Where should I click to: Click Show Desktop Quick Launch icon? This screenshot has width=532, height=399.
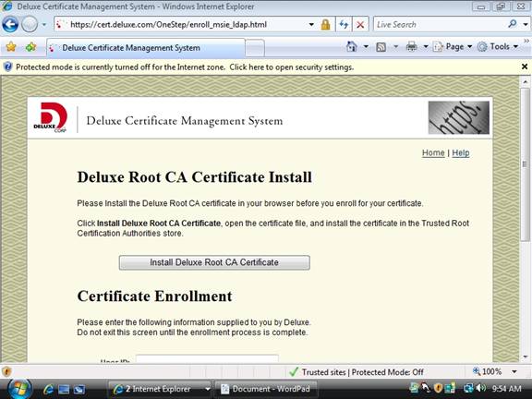click(x=64, y=389)
